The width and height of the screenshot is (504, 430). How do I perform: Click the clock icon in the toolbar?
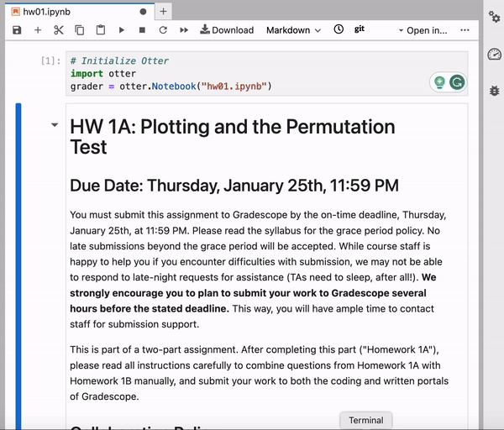(339, 29)
